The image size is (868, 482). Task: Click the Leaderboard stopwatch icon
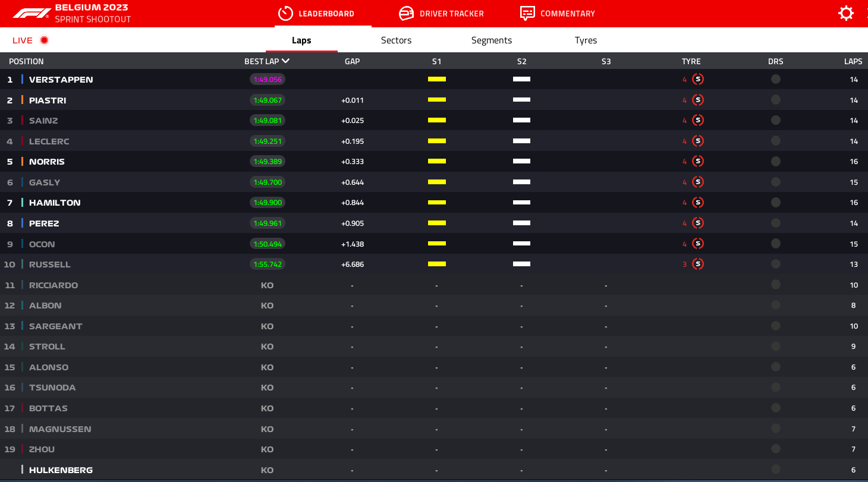click(x=285, y=13)
